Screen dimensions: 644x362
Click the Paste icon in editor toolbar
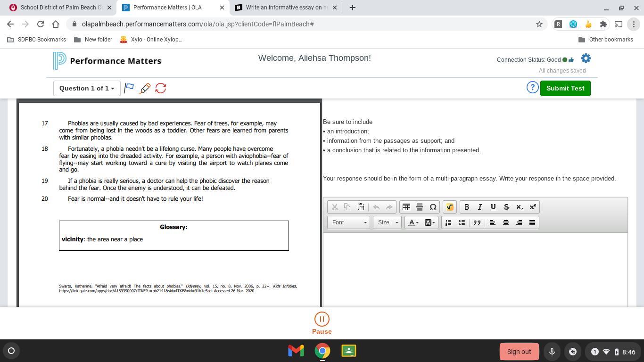361,207
